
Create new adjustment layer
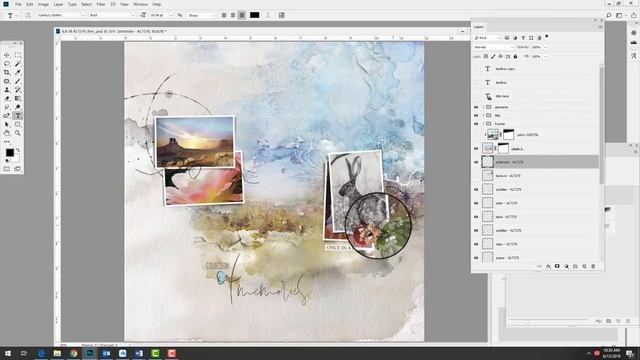click(566, 266)
